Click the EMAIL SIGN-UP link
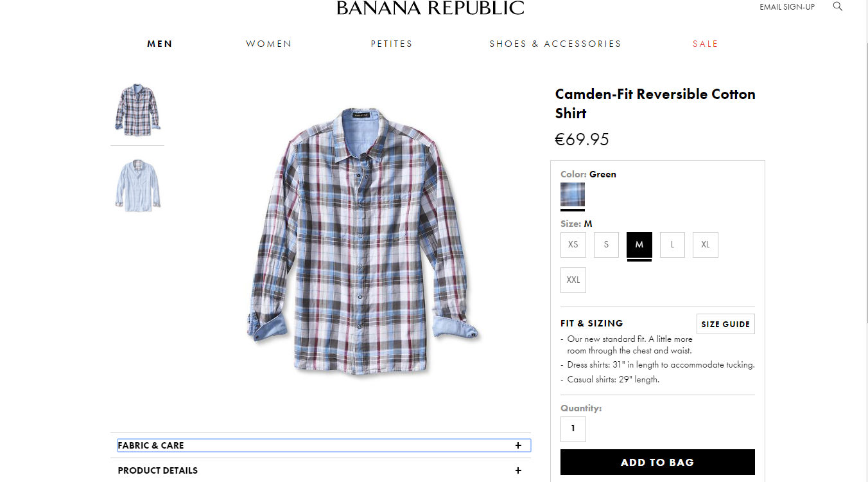868x482 pixels. (x=787, y=6)
